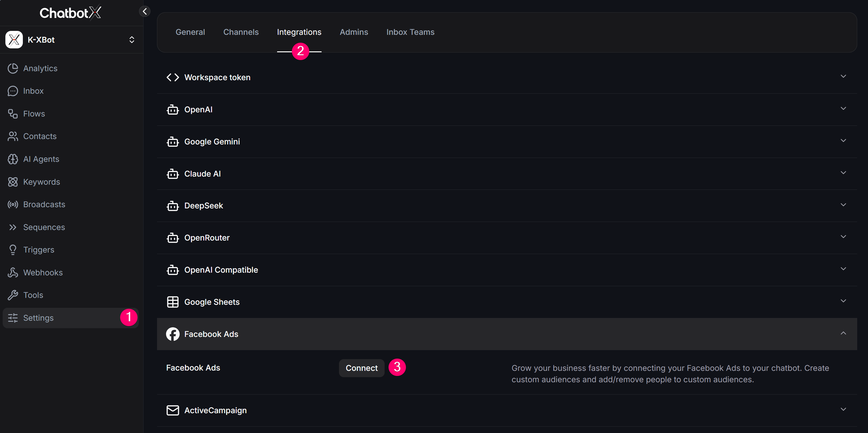Click the K-XBot workspace avatar

click(14, 40)
